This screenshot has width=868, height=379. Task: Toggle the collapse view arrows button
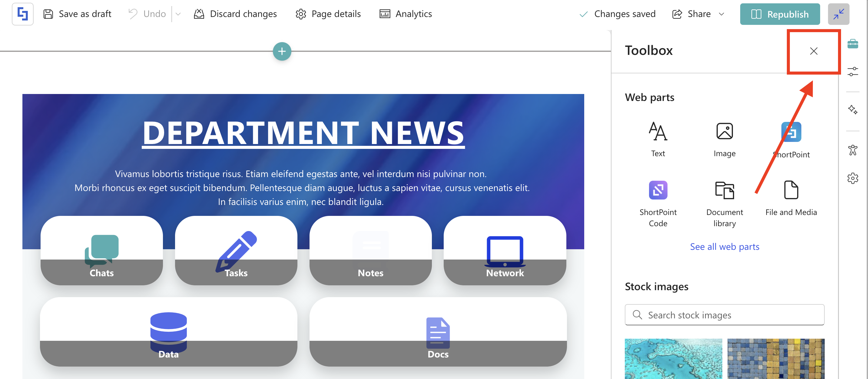pos(838,14)
